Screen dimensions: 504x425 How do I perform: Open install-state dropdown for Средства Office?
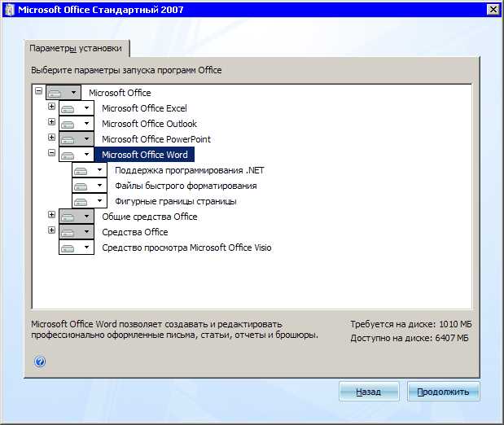(77, 232)
